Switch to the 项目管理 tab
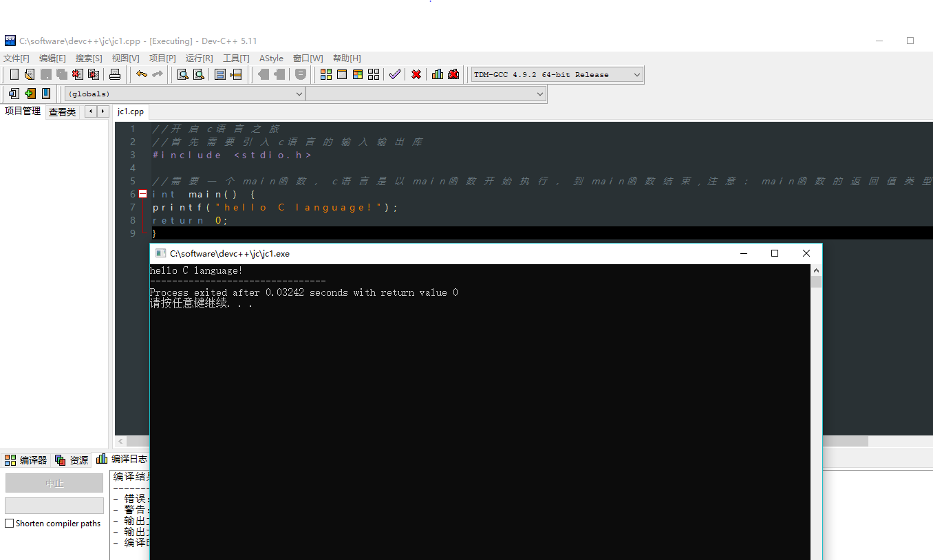The image size is (933, 560). pos(23,111)
